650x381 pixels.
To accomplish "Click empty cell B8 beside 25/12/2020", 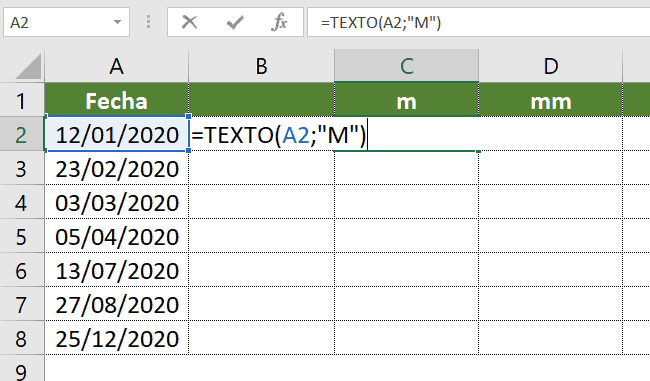I will (261, 338).
